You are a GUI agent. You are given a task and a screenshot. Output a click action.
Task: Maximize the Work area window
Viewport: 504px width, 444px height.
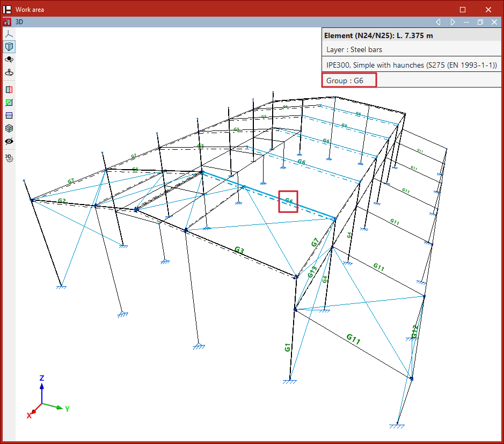click(463, 10)
